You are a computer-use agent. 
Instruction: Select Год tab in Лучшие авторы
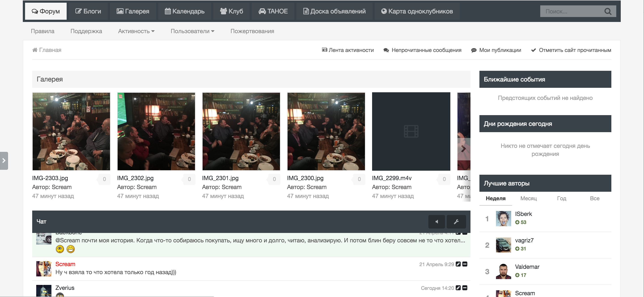561,199
